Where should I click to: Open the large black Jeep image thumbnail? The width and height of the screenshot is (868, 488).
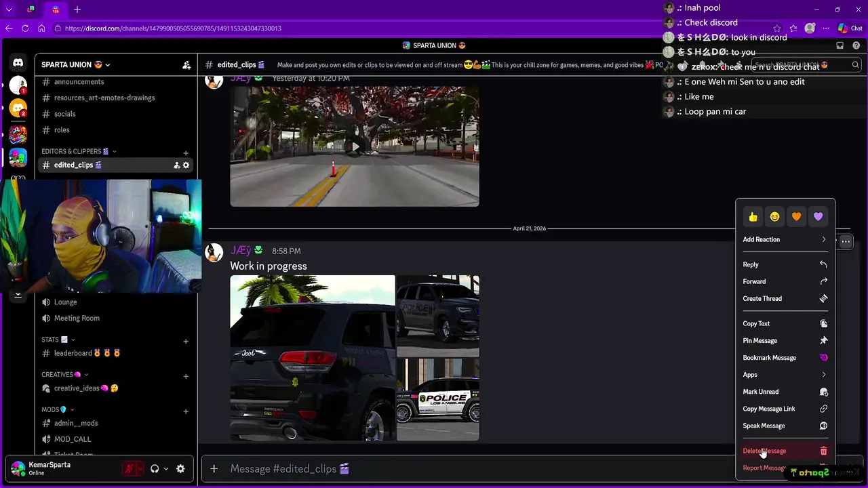coord(312,358)
